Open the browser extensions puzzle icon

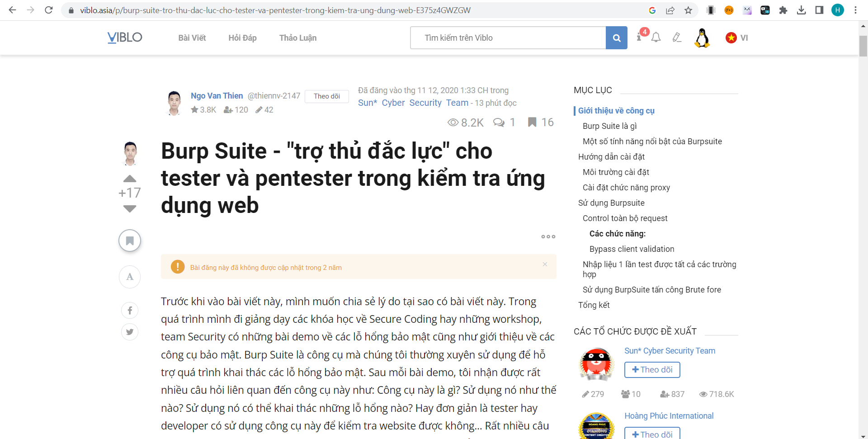(x=783, y=10)
